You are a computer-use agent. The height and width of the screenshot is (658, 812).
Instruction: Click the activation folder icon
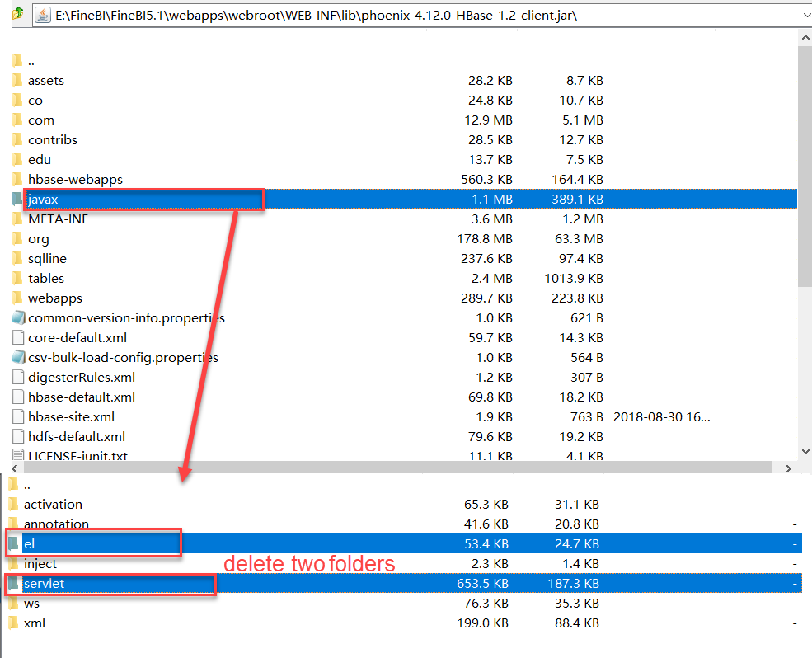click(13, 504)
